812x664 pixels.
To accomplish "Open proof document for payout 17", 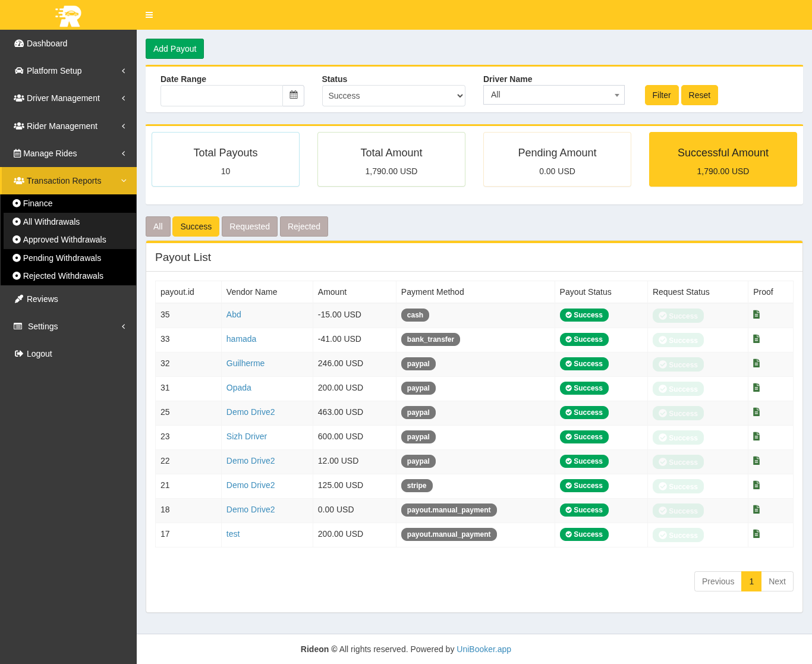I will point(756,534).
